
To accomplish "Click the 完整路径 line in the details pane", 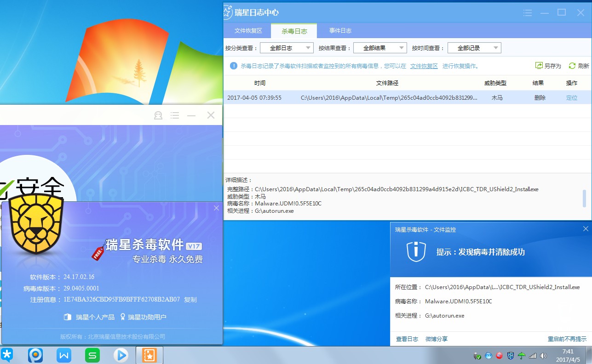I will tap(383, 189).
